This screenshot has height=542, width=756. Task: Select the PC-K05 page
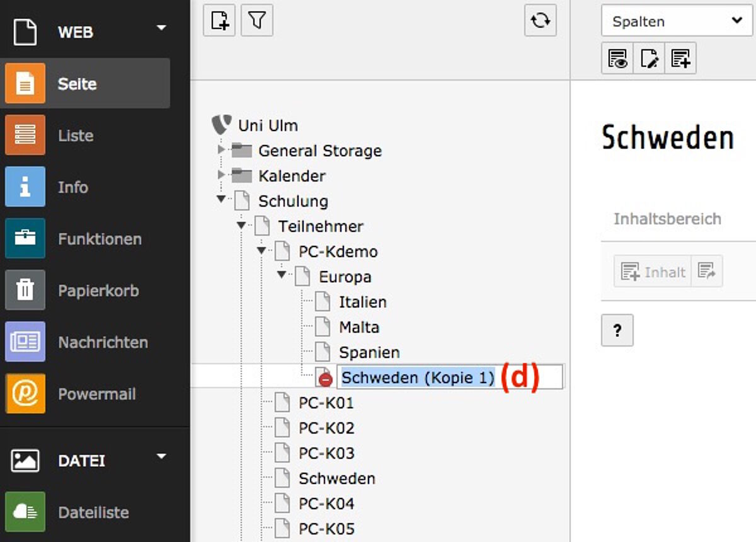pos(326,529)
